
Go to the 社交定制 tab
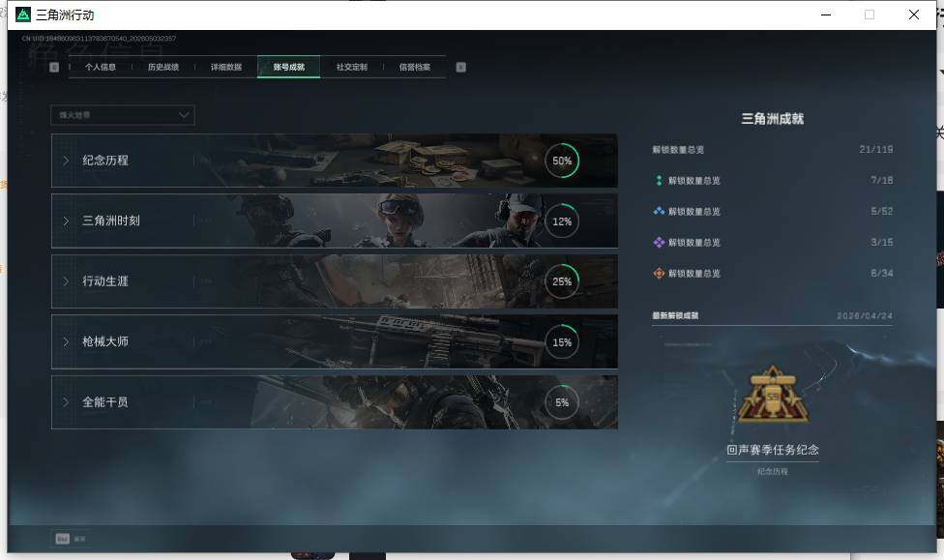click(352, 67)
